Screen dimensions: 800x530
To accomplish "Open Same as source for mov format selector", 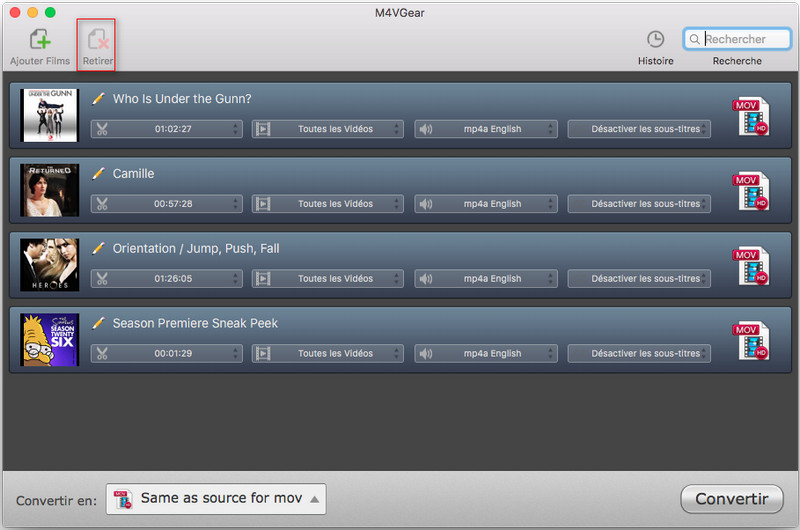I will pos(216,499).
